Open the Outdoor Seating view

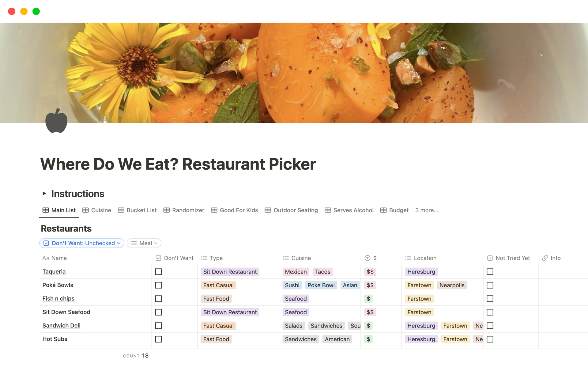tap(296, 210)
